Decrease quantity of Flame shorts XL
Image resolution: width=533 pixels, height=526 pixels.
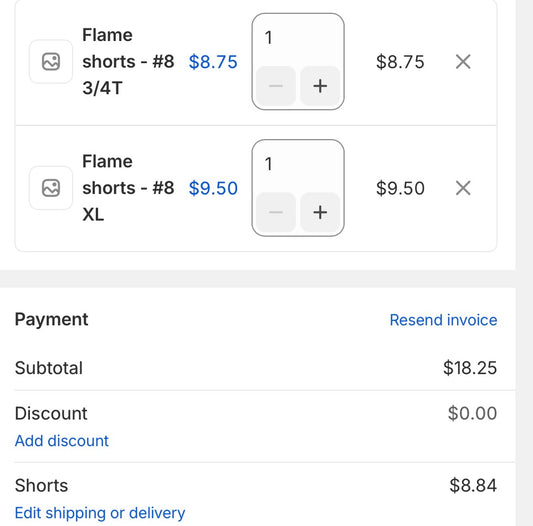276,213
